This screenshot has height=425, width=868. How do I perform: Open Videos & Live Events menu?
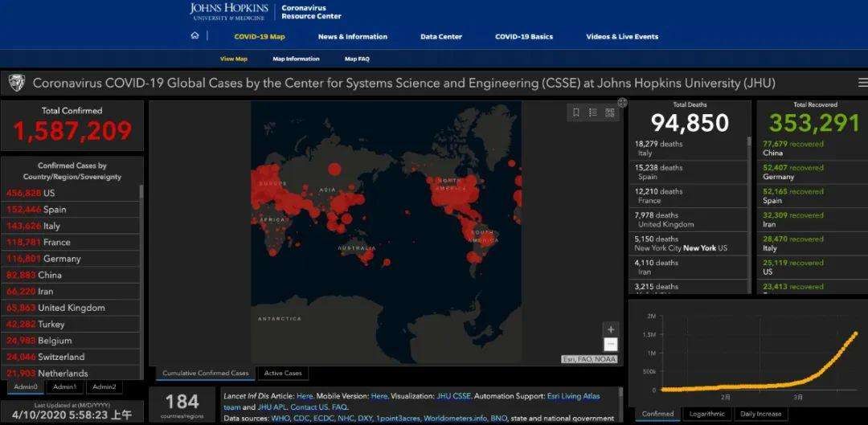coord(622,36)
